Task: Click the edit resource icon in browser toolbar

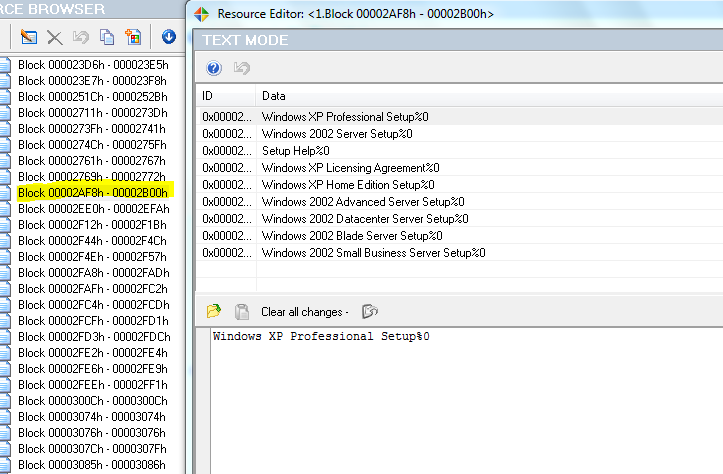Action: 29,37
